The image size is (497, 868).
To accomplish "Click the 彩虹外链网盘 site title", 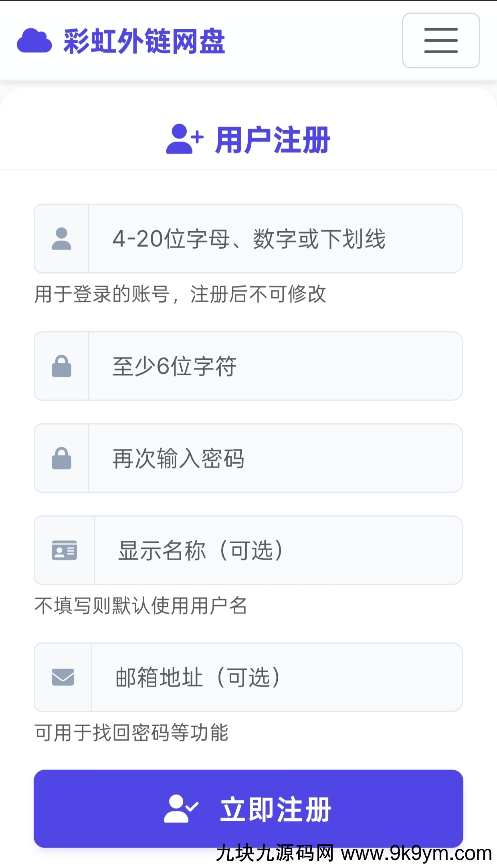I will click(x=144, y=41).
